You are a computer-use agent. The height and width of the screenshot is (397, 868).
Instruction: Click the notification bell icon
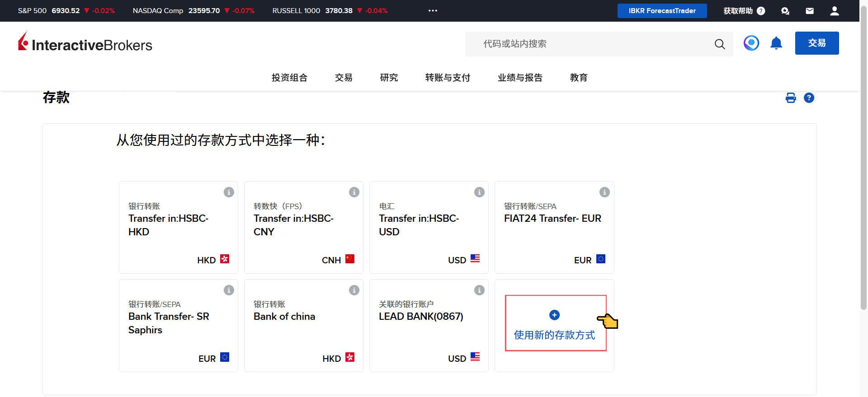point(776,43)
